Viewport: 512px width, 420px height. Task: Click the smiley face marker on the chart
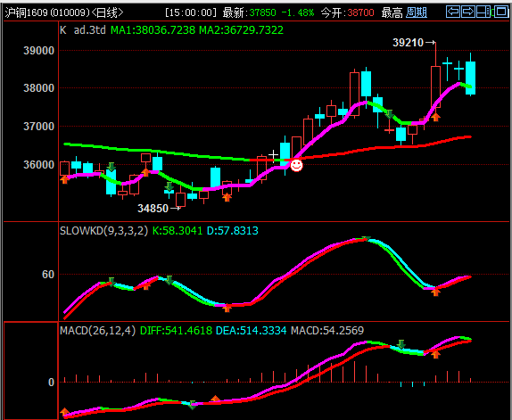[x=296, y=165]
